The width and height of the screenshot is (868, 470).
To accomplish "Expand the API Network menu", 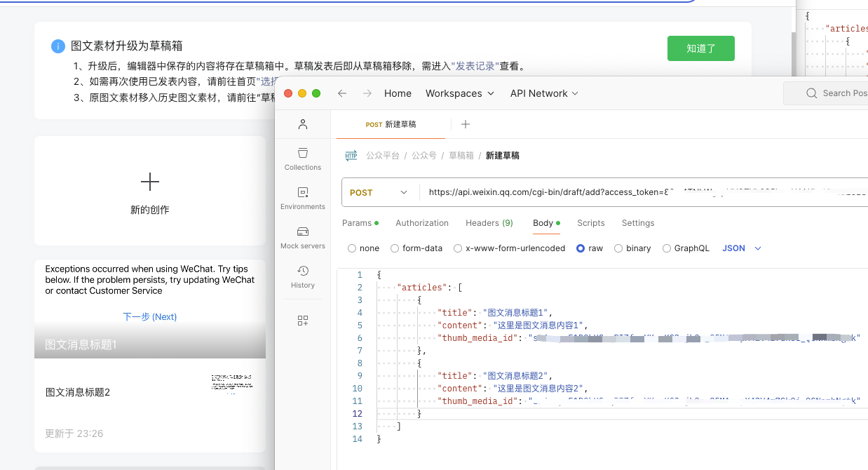I will pos(544,93).
